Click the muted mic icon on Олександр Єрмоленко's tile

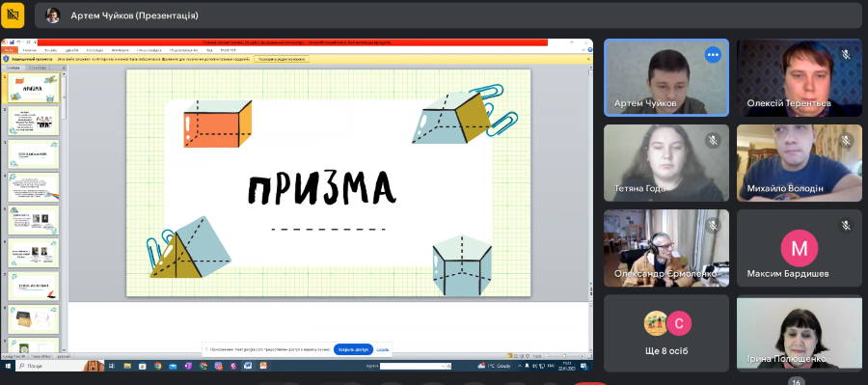[713, 226]
